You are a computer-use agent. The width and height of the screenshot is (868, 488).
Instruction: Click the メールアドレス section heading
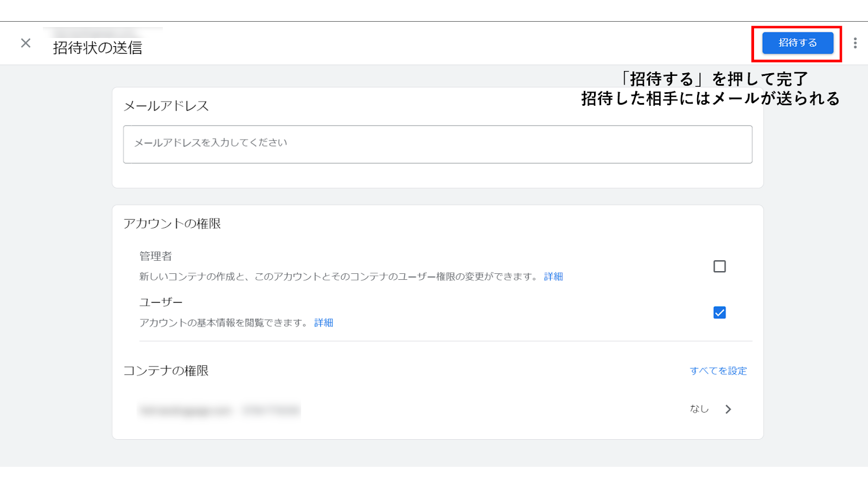click(x=166, y=106)
